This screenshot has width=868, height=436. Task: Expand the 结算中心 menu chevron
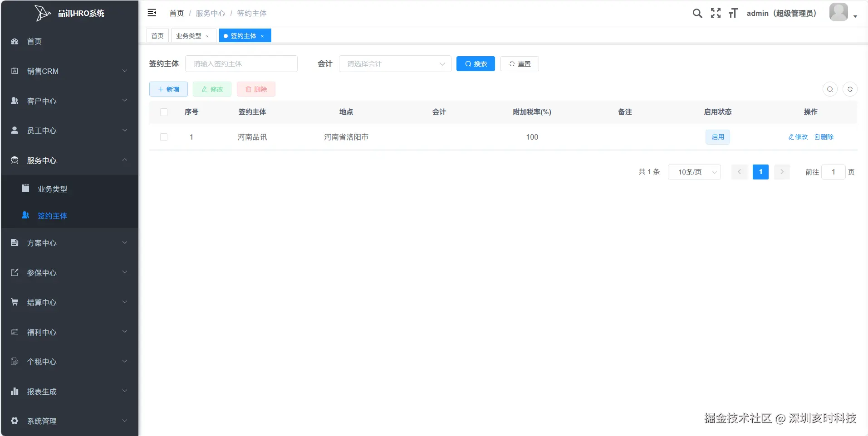click(x=125, y=302)
